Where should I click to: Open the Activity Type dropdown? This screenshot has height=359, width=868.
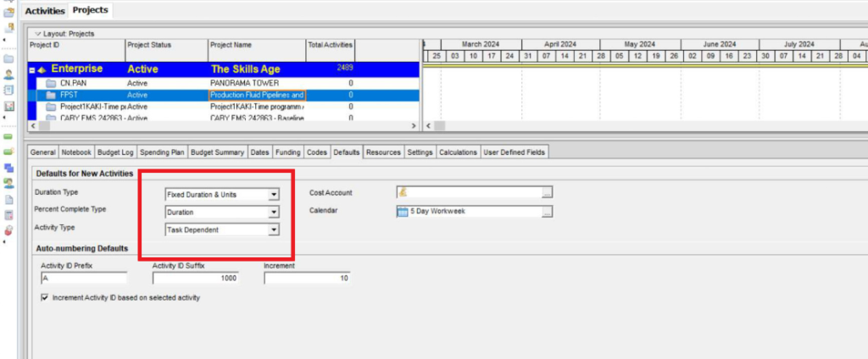273,230
